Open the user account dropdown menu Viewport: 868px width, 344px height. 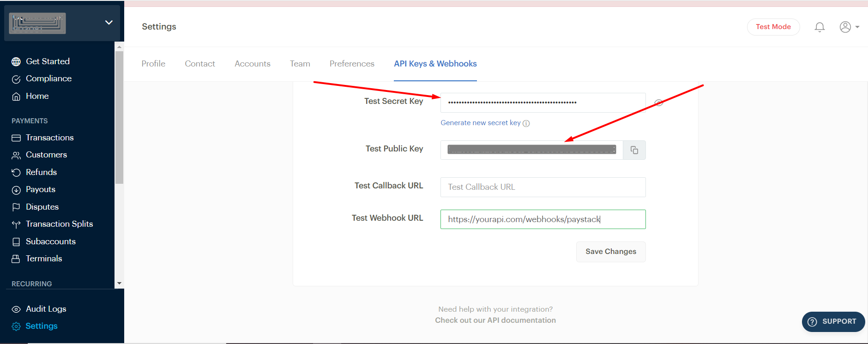[849, 27]
